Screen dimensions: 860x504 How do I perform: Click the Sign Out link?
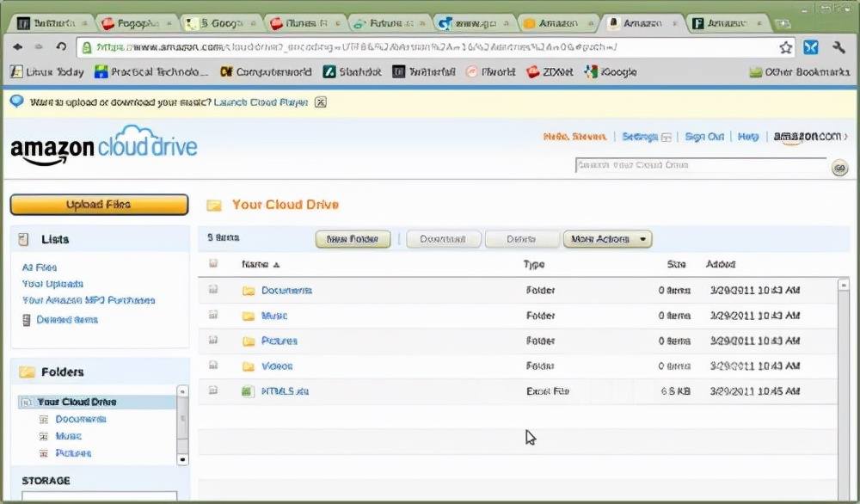[x=704, y=137]
